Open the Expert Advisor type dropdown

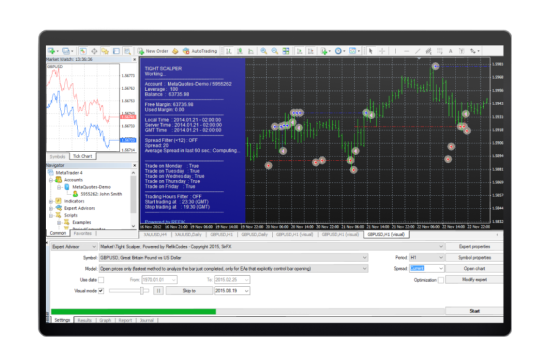74,247
